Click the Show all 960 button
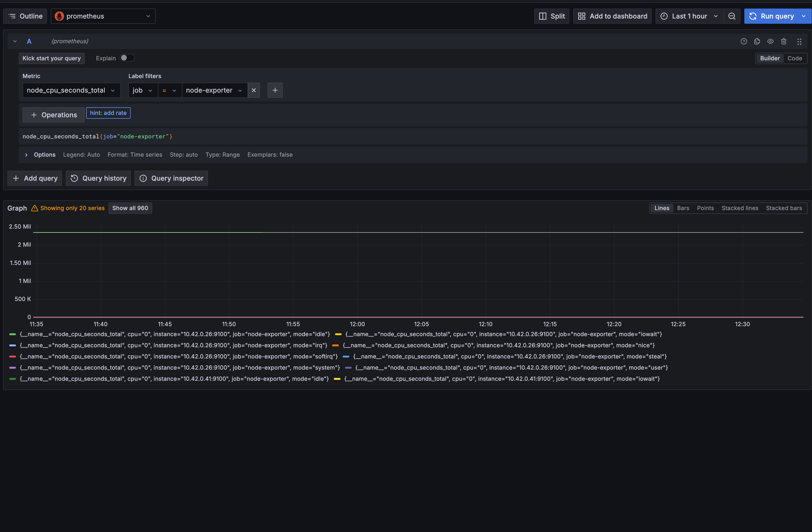Screen dimensions: 812x532 click(x=130, y=208)
